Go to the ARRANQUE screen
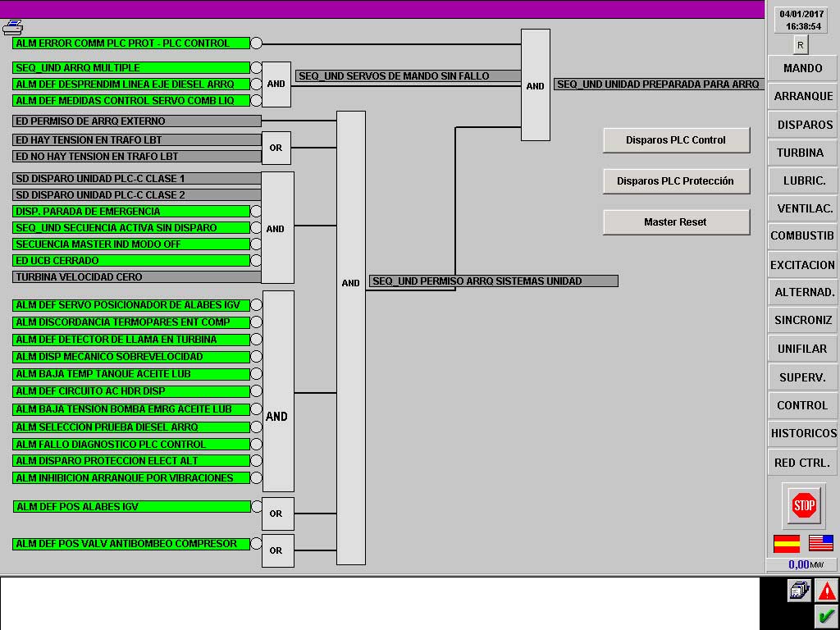Image resolution: width=840 pixels, height=630 pixels. pyautogui.click(x=802, y=97)
